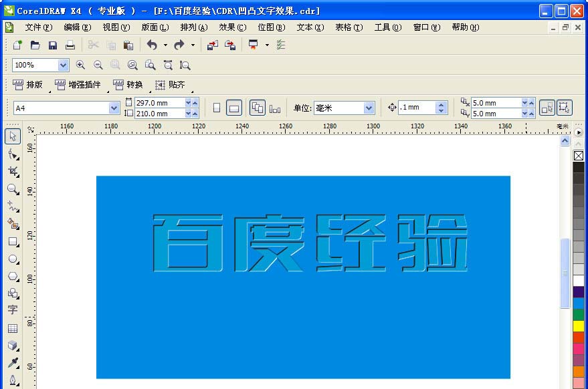588x389 pixels.
Task: Open the zoom level dropdown
Action: (x=63, y=65)
